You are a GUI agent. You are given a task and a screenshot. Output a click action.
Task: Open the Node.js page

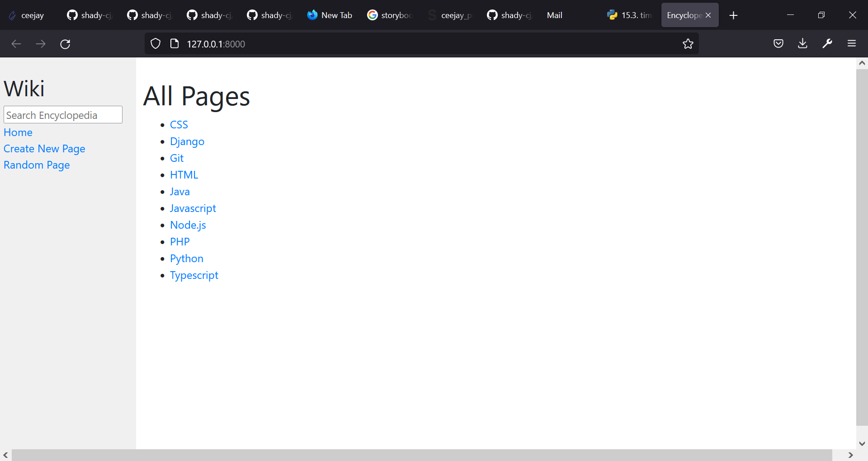point(188,225)
